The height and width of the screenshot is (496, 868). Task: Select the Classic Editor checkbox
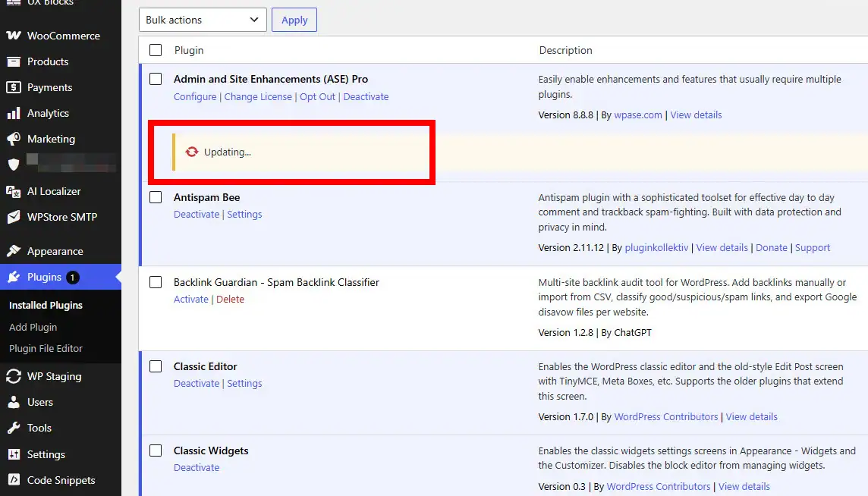click(156, 366)
